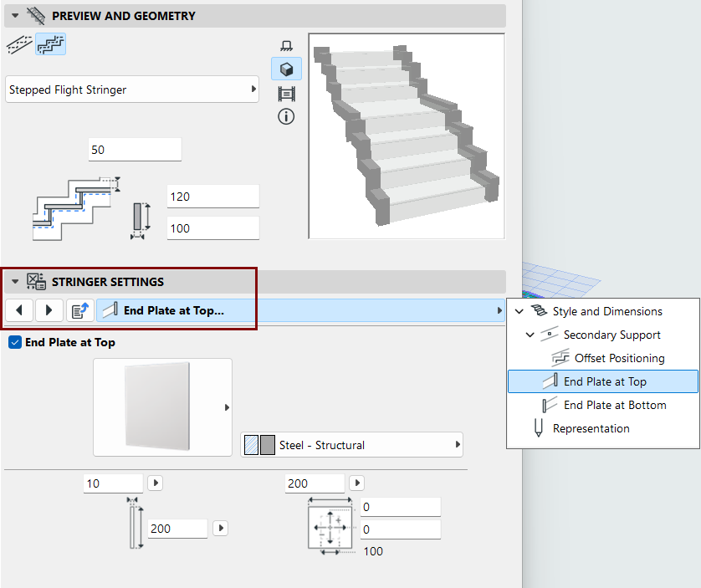Go to previous stringer settings page
The width and height of the screenshot is (701, 588).
pos(18,310)
